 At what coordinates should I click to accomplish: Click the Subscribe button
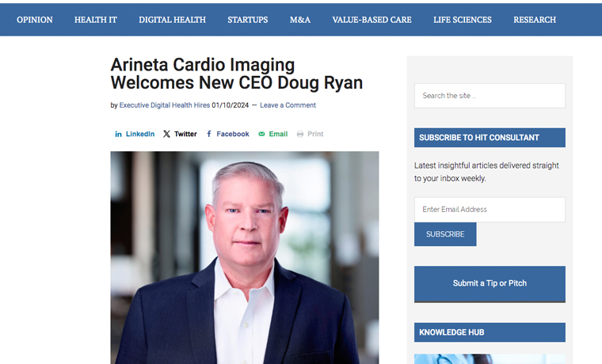click(445, 234)
